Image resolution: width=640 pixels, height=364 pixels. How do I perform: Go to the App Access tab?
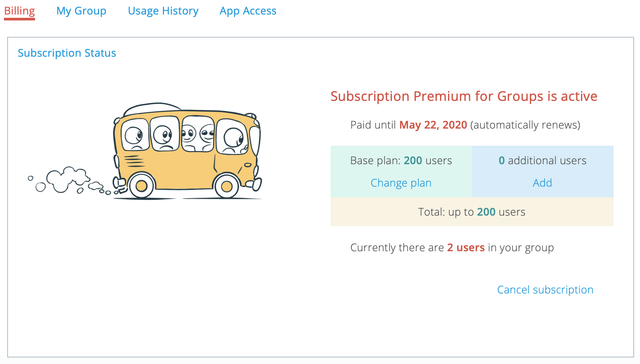click(248, 11)
